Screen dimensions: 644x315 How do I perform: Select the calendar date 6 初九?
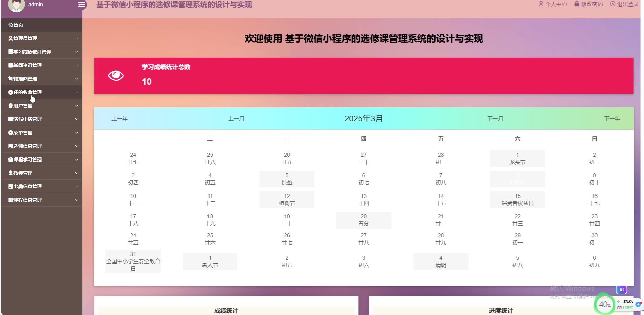(594, 261)
